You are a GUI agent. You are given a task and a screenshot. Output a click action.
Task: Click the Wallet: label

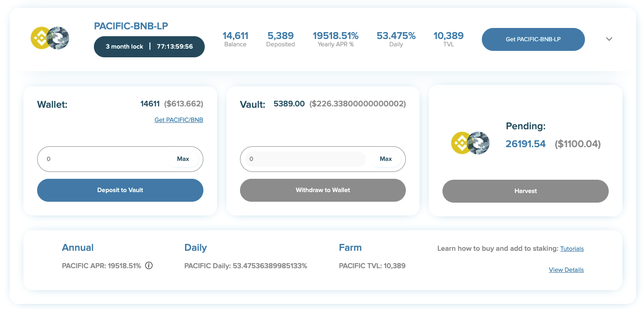tap(52, 105)
